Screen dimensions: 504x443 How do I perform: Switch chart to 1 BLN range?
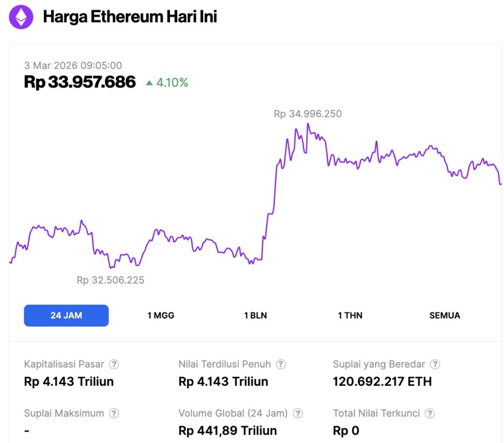(x=255, y=316)
